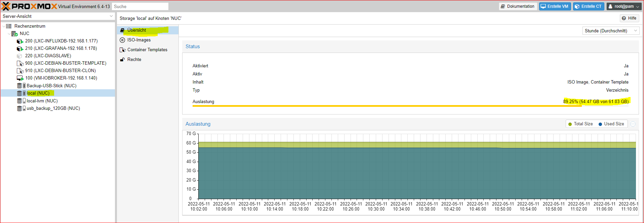Click the Proxmox logo
This screenshot has height=223, width=644.
(30, 6)
